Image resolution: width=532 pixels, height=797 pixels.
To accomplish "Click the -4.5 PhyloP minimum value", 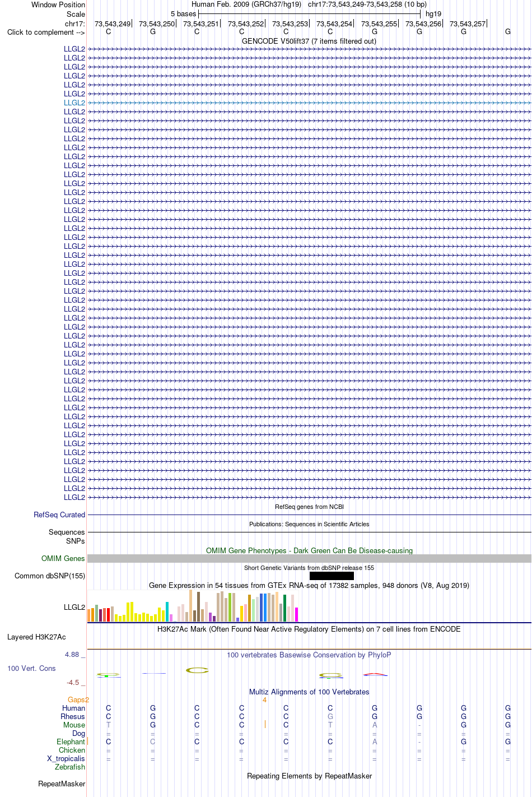I will pyautogui.click(x=73, y=682).
